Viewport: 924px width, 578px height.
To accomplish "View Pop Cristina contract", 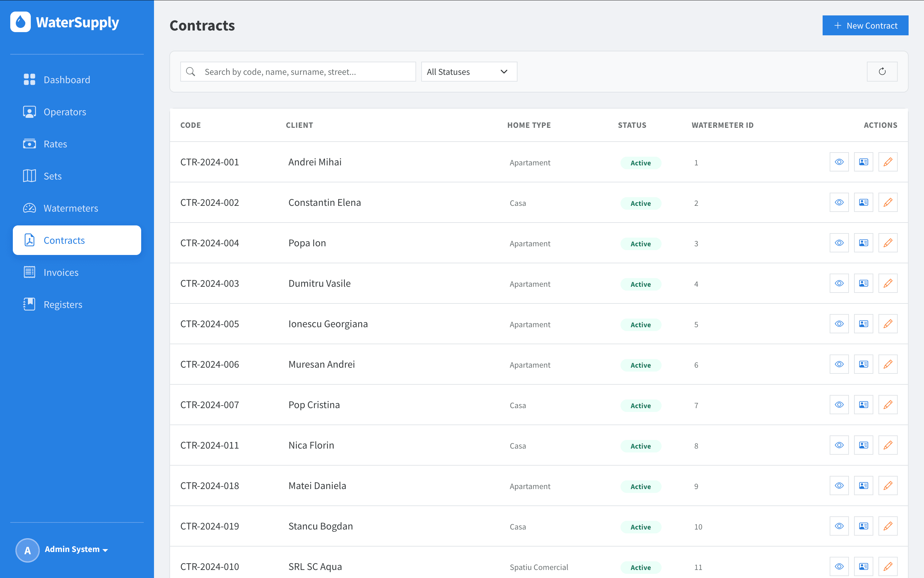I will pyautogui.click(x=839, y=405).
